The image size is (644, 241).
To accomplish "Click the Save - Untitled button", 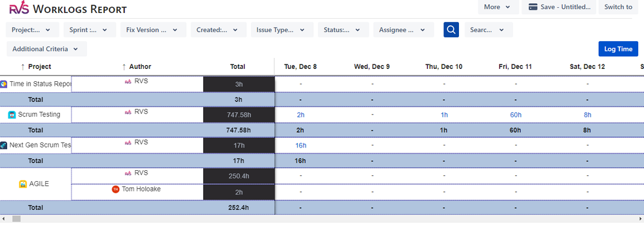I will coord(559,7).
